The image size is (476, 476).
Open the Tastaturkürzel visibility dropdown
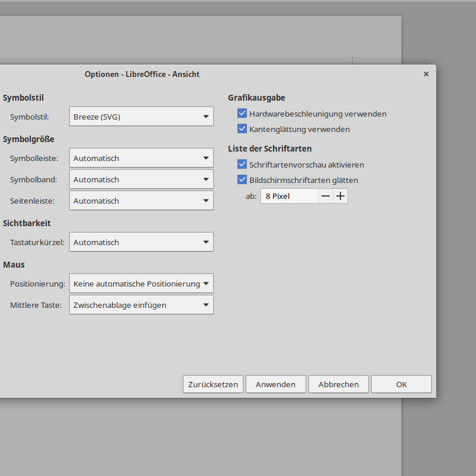click(x=141, y=242)
